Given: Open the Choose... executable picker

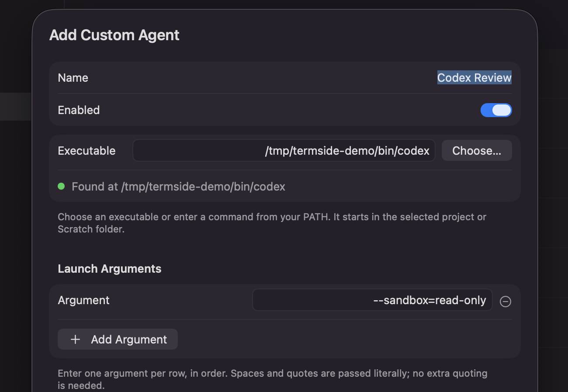Looking at the screenshot, I should 477,151.
